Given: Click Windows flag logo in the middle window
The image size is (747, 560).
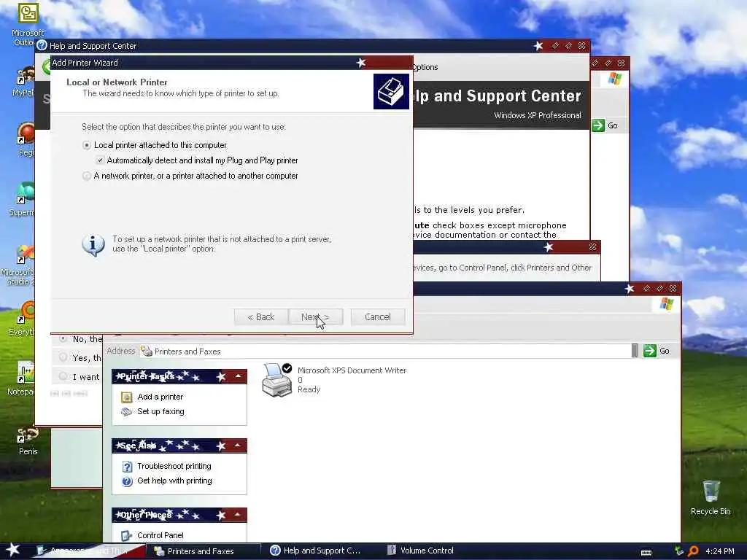Looking at the screenshot, I should (x=614, y=79).
